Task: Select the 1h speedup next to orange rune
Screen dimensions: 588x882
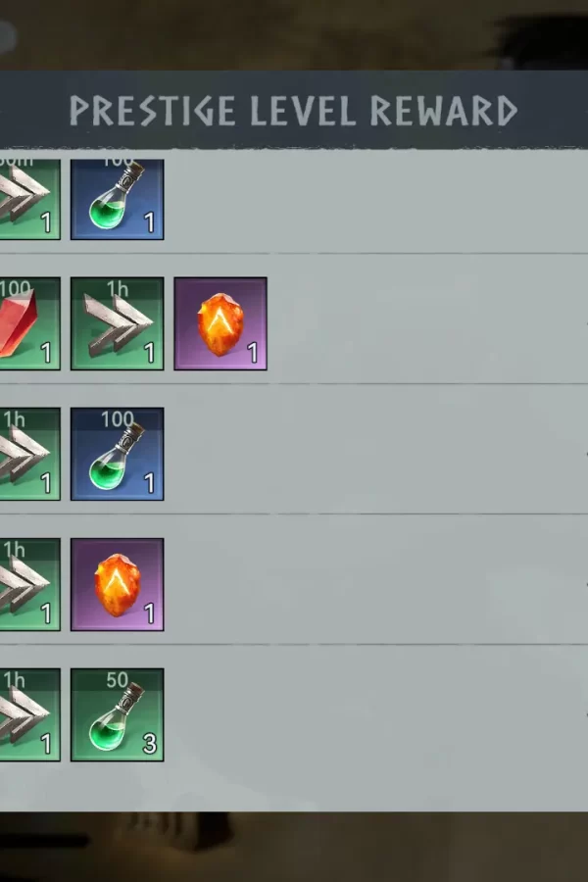Action: tap(117, 323)
